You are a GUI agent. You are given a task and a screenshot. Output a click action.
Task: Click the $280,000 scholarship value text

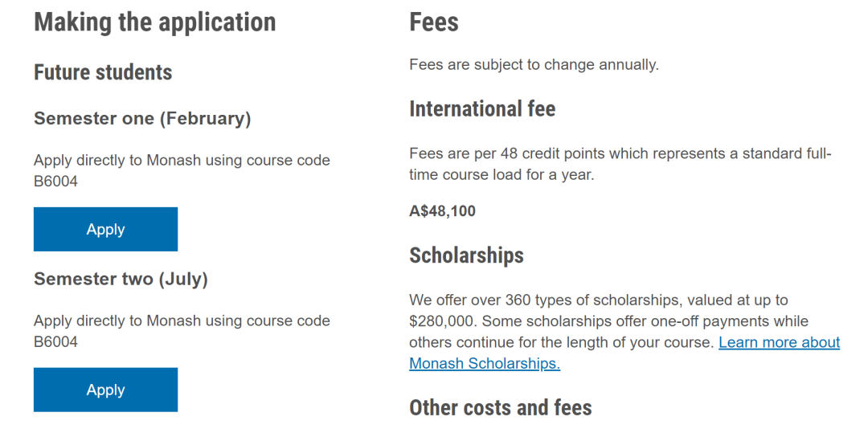pyautogui.click(x=440, y=321)
